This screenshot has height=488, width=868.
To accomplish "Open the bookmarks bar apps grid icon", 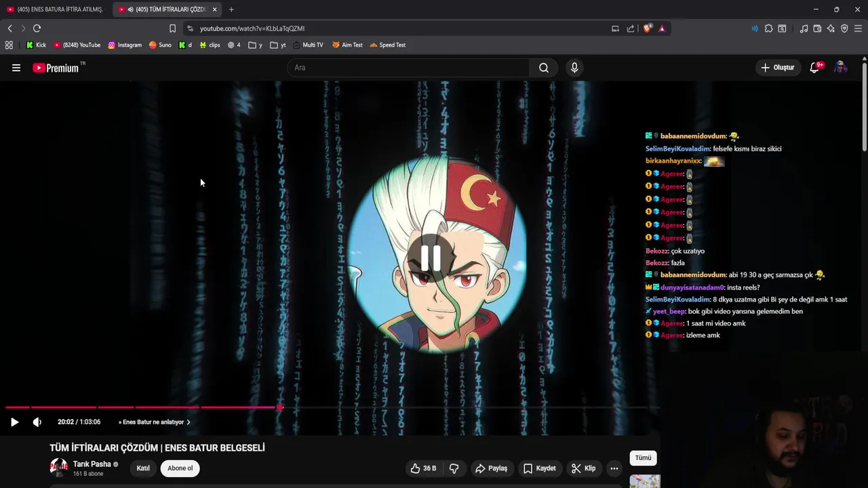I will click(x=9, y=45).
